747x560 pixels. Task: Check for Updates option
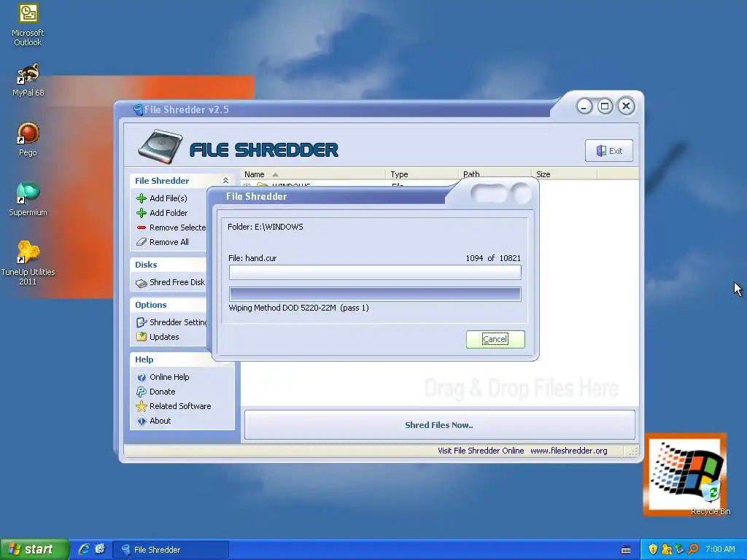[x=158, y=337]
